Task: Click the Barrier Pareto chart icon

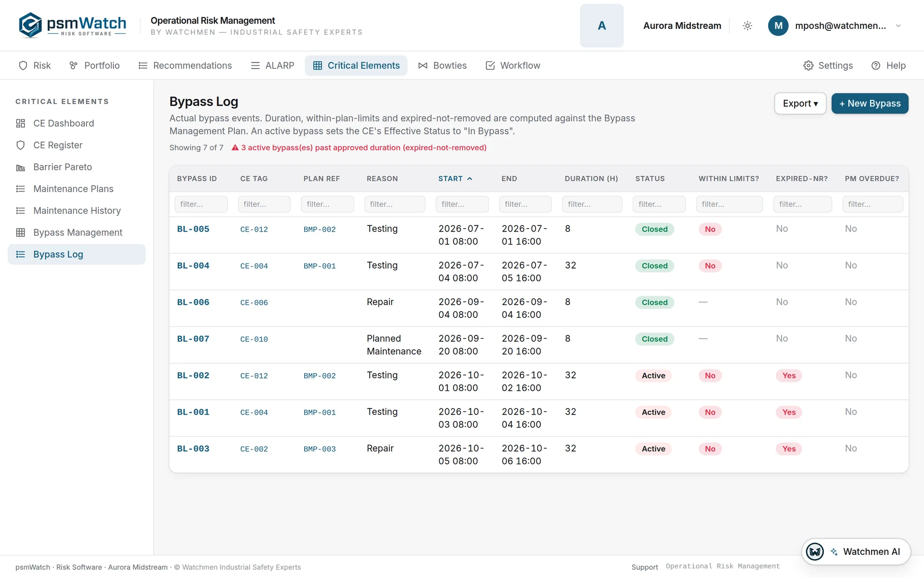Action: [20, 167]
